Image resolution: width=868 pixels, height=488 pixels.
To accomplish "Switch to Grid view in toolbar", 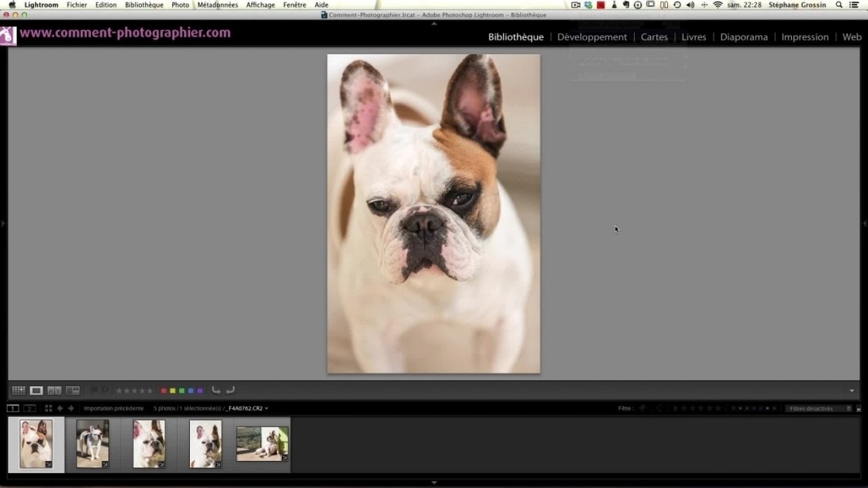I will tap(18, 390).
